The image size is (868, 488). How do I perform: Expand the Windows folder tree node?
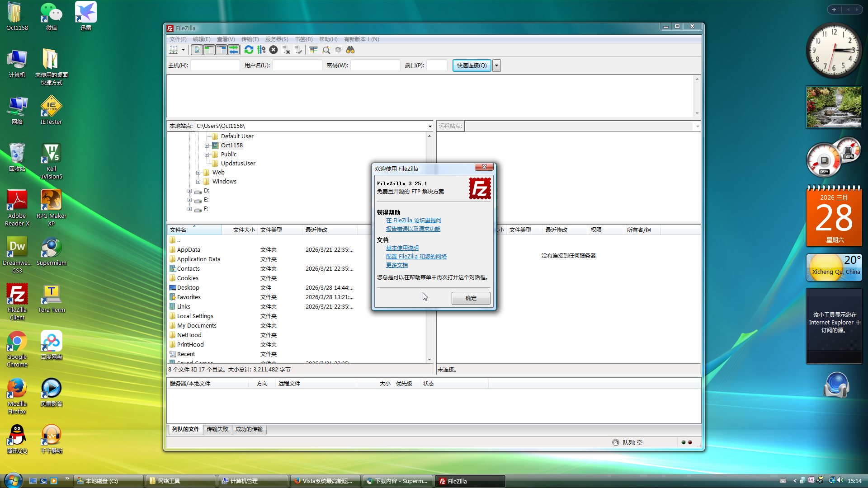click(198, 182)
